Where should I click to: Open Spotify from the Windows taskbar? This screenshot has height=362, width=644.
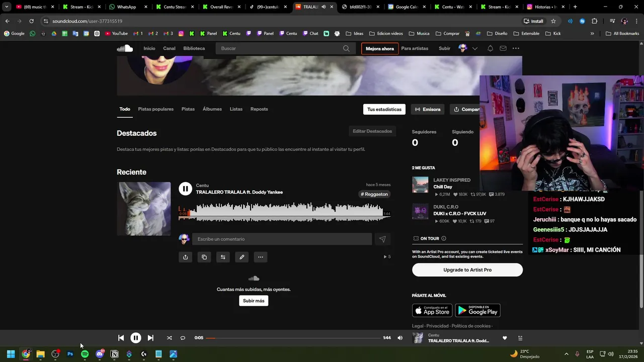tap(85, 354)
